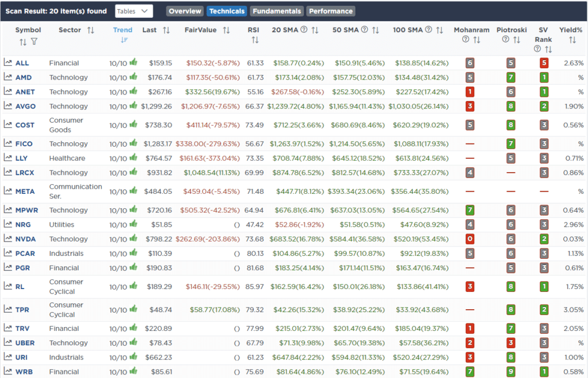588x378 pixels.
Task: Switch to the Overview tab
Action: point(185,11)
